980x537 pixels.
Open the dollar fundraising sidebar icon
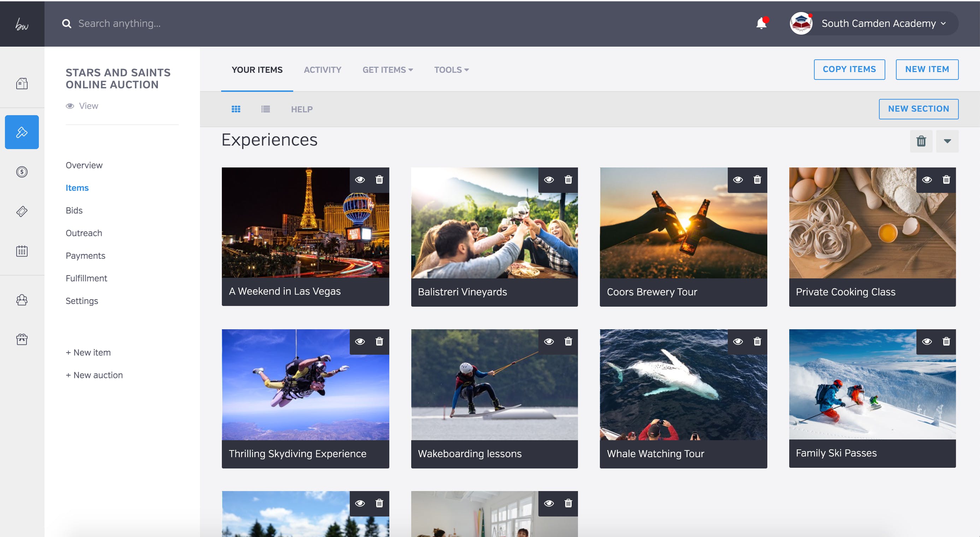(22, 172)
